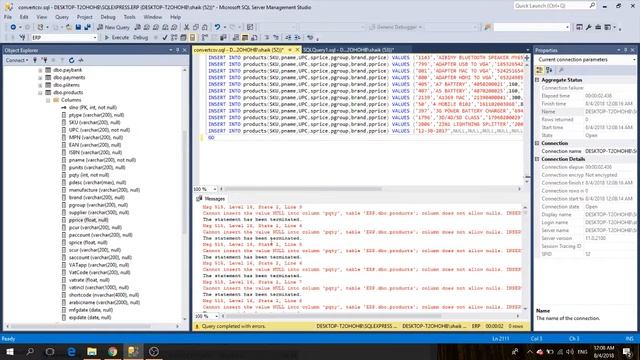
Task: Open the Tools menu
Action: coord(129,17)
